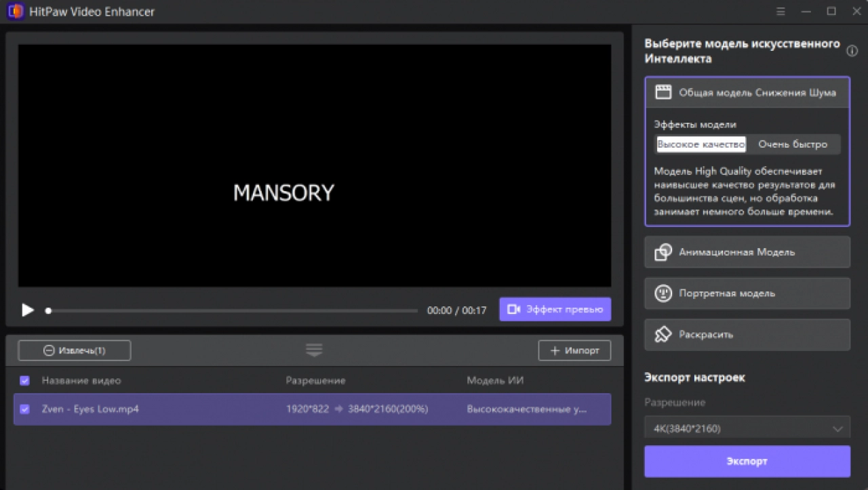Screen dimensions: 868x490
Task: Toggle the select-all checkbox next to Название видео
Action: (25, 381)
